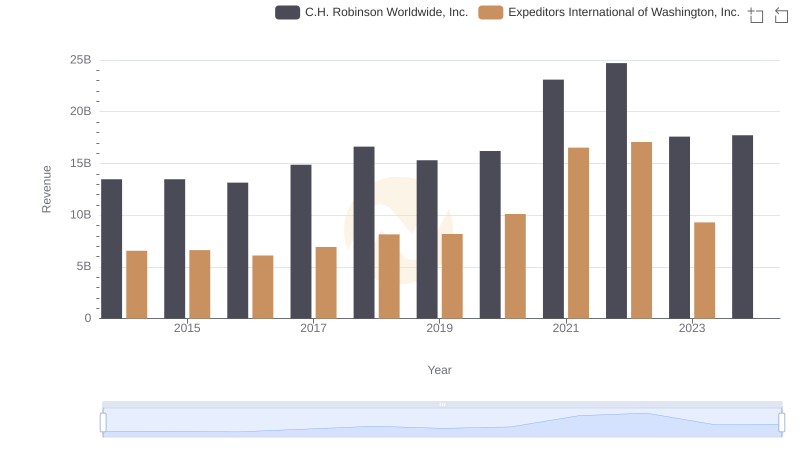Click the 2020 Expeditors orange bar

515,266
